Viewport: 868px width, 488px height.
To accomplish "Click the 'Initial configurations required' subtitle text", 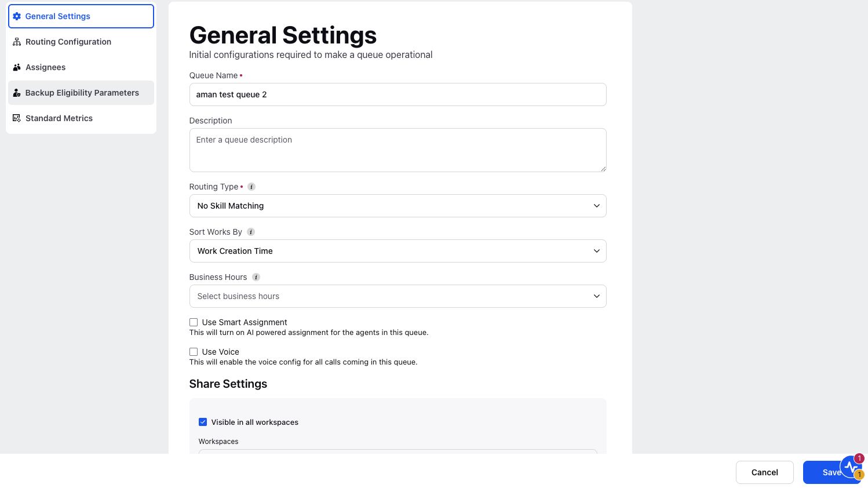I will (311, 54).
